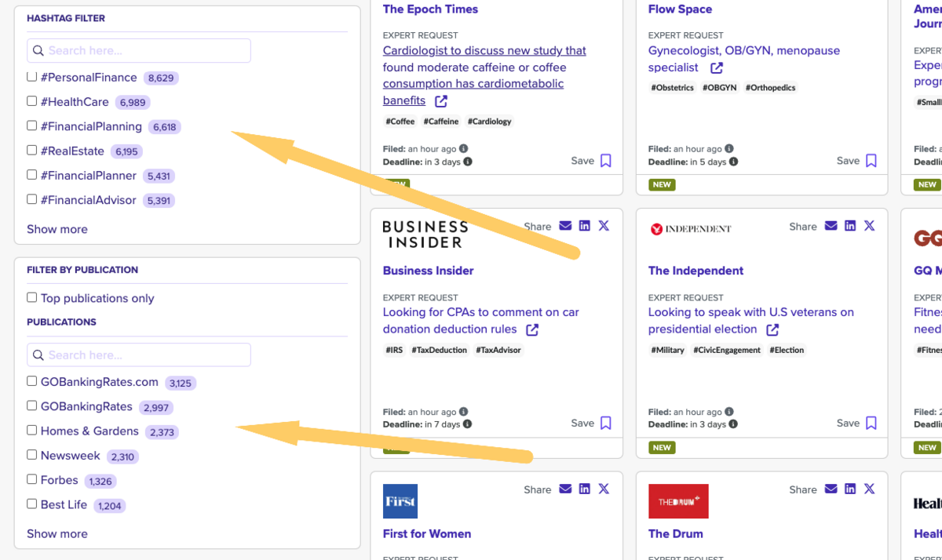942x560 pixels.
Task: Select the #OBGYN tag on Flow Space card
Action: (x=720, y=88)
